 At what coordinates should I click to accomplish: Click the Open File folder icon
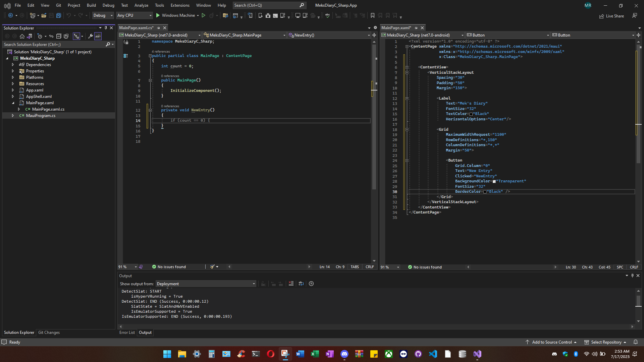point(44,15)
